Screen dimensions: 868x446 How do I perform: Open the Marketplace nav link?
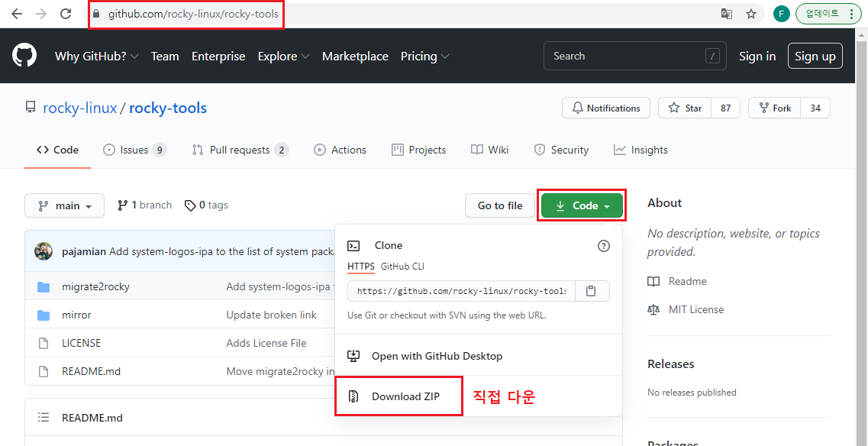[356, 56]
